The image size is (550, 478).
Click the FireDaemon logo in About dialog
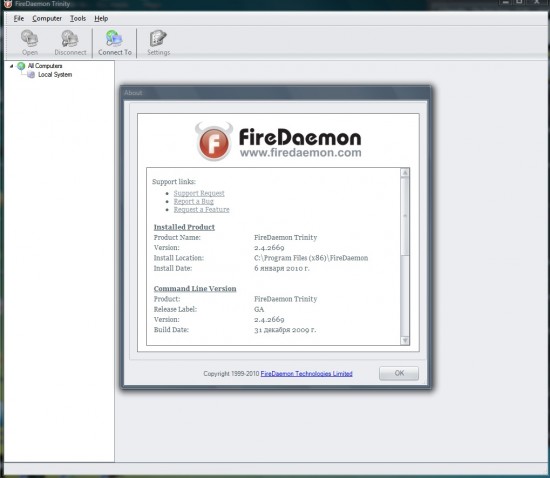pos(278,141)
